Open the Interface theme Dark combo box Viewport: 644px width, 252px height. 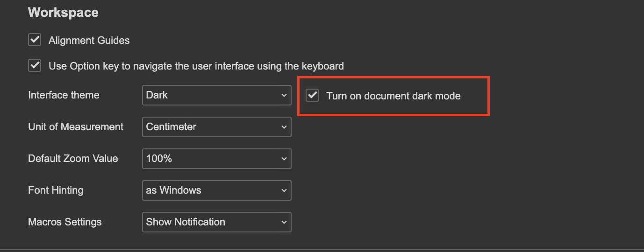(217, 95)
